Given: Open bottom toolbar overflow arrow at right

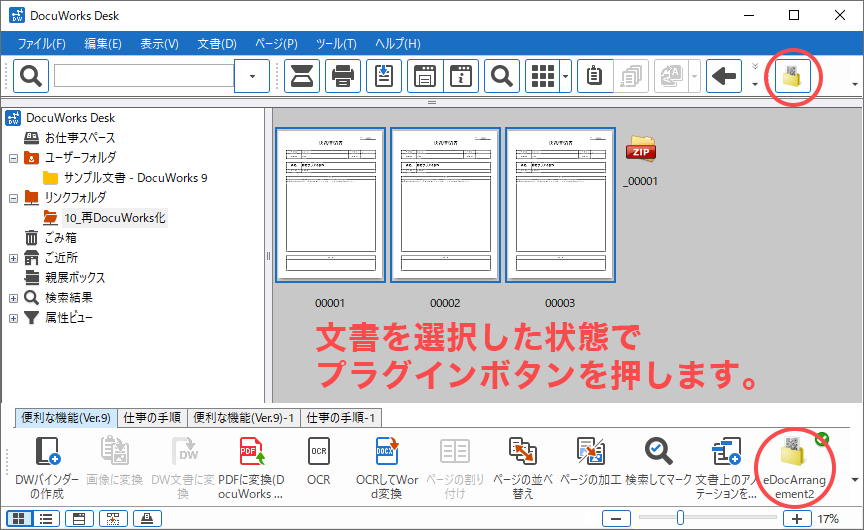Looking at the screenshot, I should pos(855,479).
